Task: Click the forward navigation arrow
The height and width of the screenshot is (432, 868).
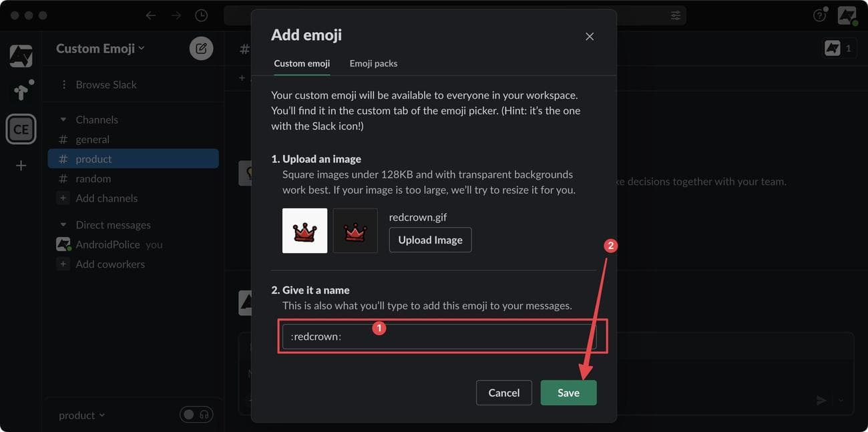Action: click(x=175, y=15)
